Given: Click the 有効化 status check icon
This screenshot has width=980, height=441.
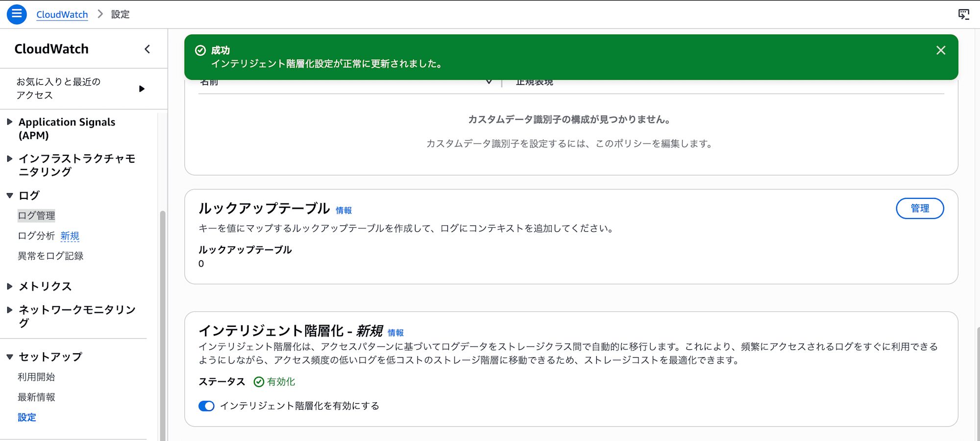Looking at the screenshot, I should click(259, 382).
